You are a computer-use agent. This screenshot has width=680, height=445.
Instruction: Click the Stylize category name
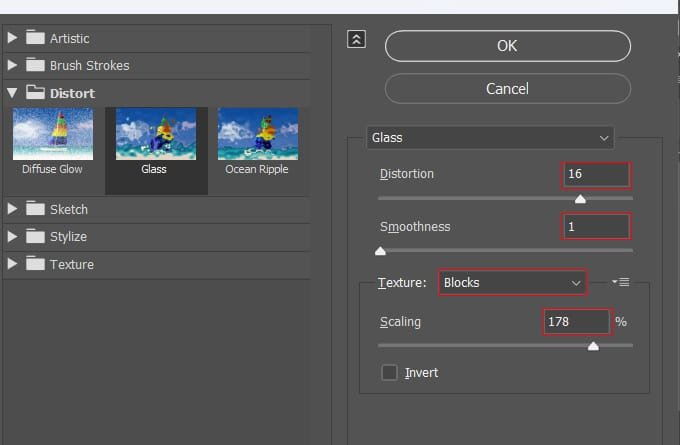point(68,237)
